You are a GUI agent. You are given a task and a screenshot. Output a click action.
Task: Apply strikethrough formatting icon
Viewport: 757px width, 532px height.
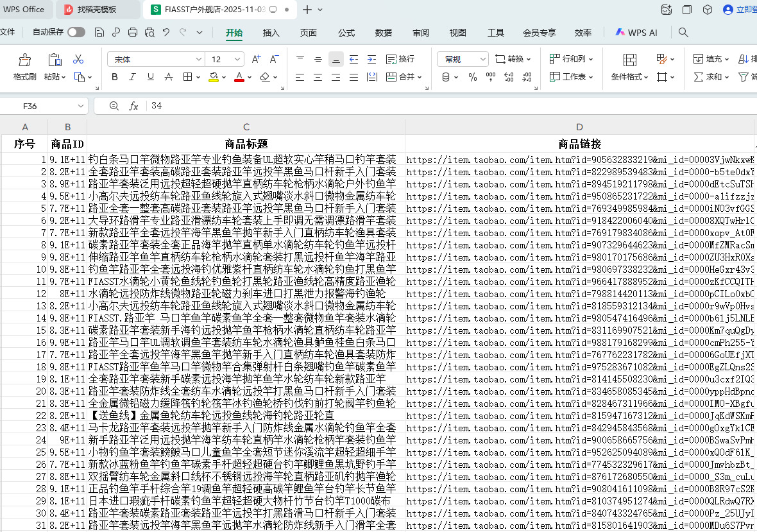[169, 77]
